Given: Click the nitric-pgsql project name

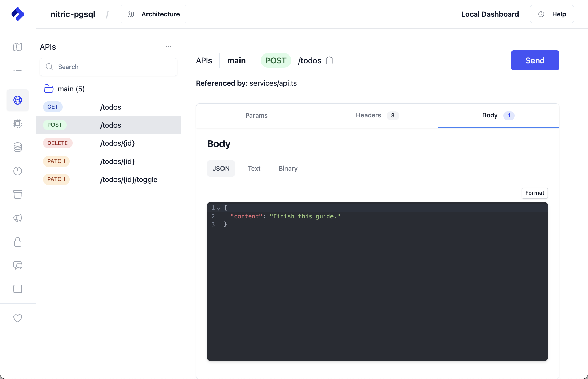Looking at the screenshot, I should (x=73, y=14).
